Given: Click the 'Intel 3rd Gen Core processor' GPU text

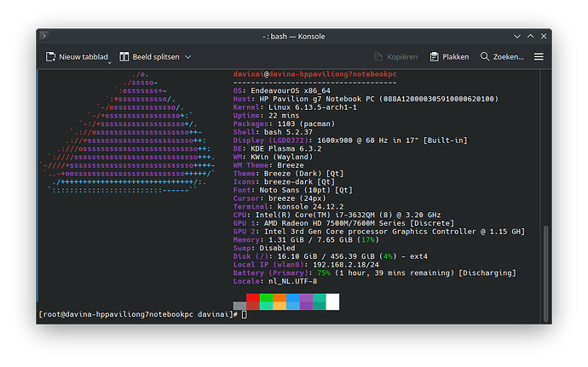Looking at the screenshot, I should 326,232.
